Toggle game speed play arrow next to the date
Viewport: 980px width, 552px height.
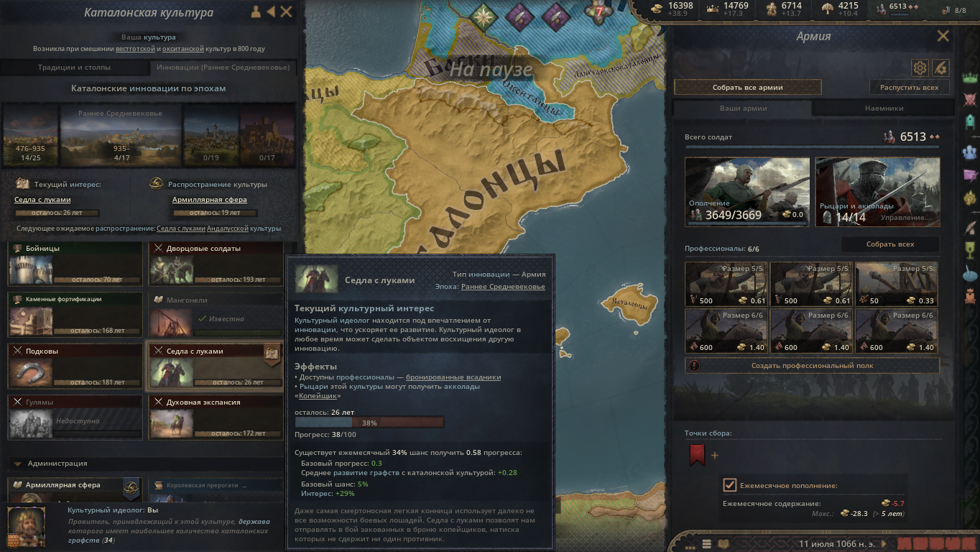pos(884,543)
